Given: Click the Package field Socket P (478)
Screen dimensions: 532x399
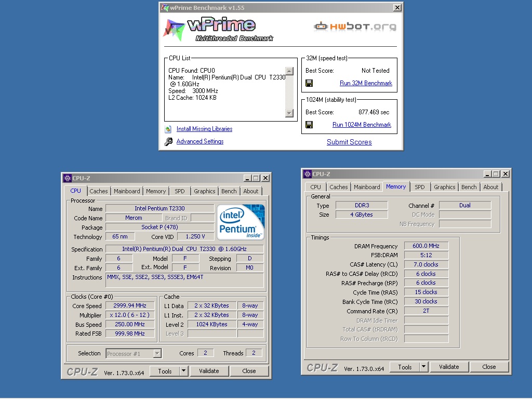Looking at the screenshot, I should point(160,227).
